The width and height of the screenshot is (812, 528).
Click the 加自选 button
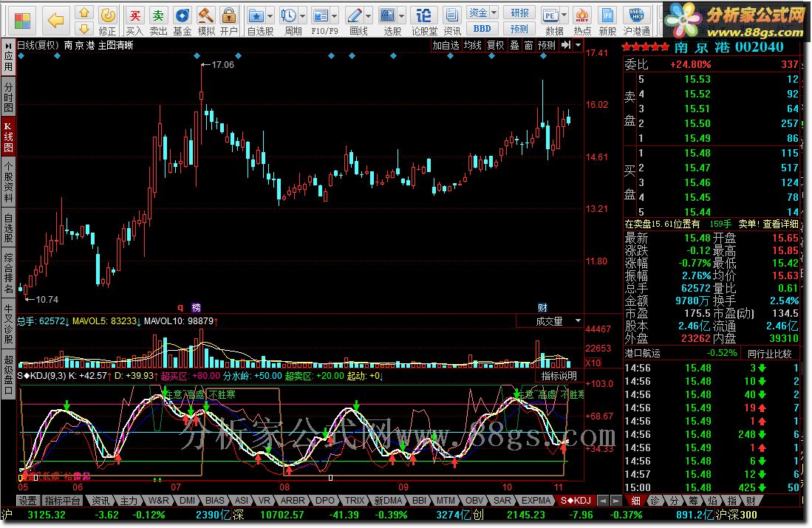click(446, 45)
